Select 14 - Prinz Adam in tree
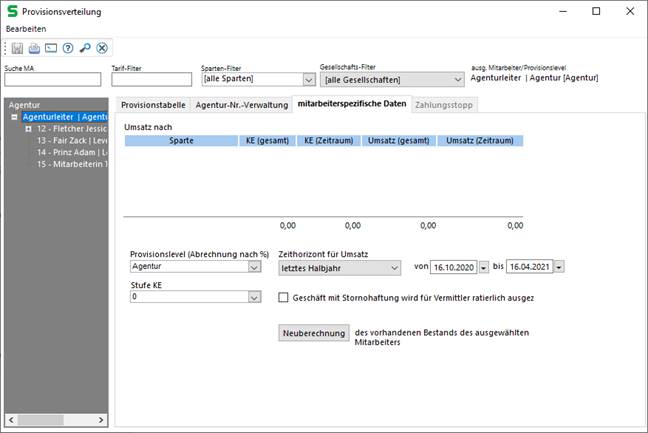The width and height of the screenshot is (648, 433). [x=70, y=153]
